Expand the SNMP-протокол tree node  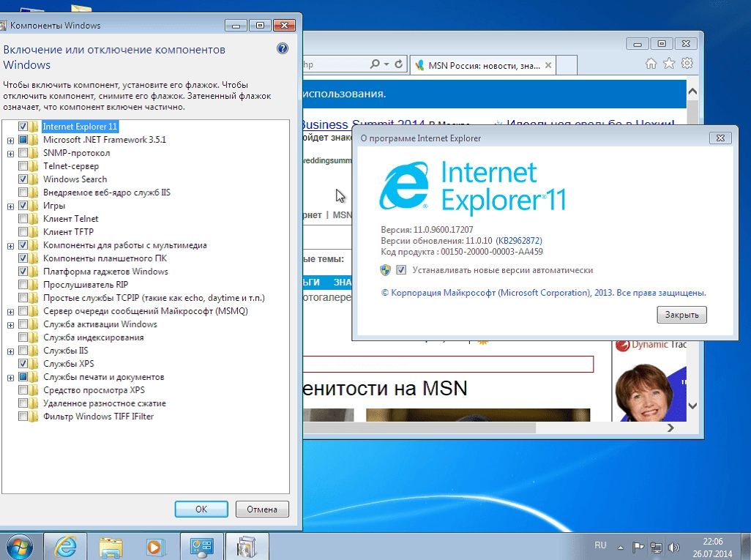pyautogui.click(x=10, y=154)
